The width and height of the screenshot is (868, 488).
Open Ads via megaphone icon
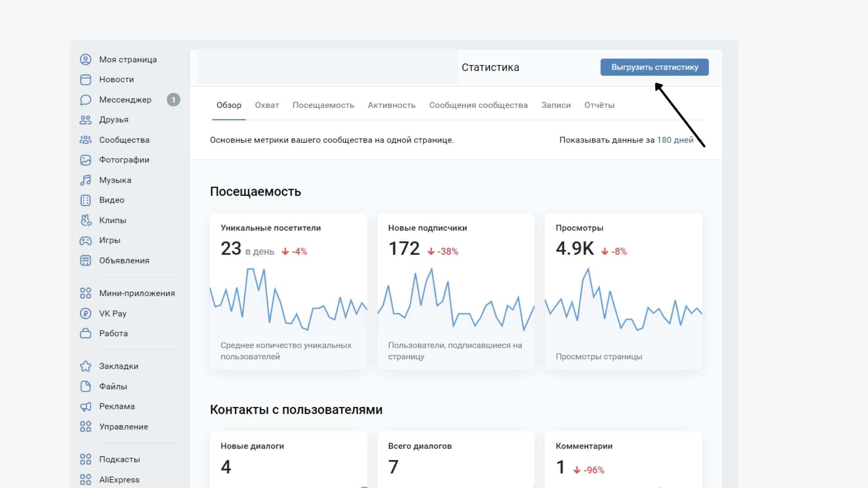[85, 407]
